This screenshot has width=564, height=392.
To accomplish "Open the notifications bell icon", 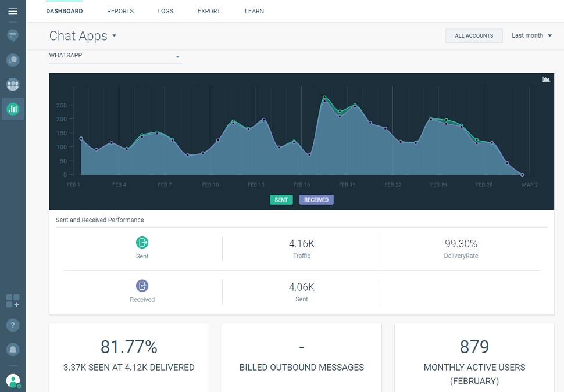I will pyautogui.click(x=13, y=349).
